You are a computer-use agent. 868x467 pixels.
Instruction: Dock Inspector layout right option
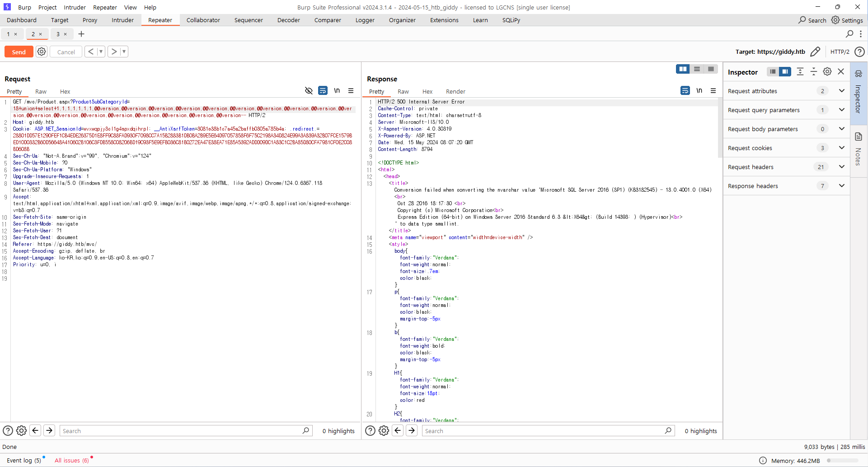click(x=785, y=71)
